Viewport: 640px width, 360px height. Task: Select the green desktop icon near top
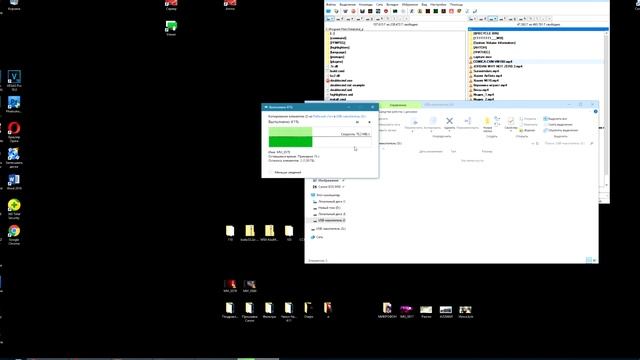171,28
